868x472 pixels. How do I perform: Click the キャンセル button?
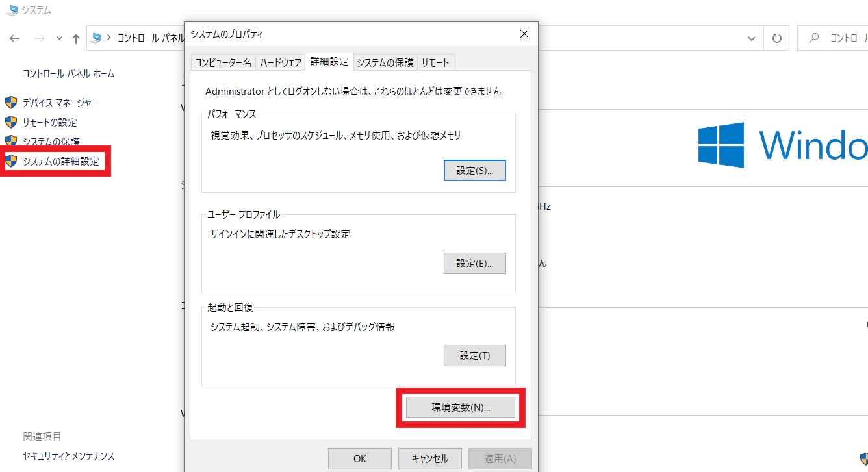click(x=430, y=458)
